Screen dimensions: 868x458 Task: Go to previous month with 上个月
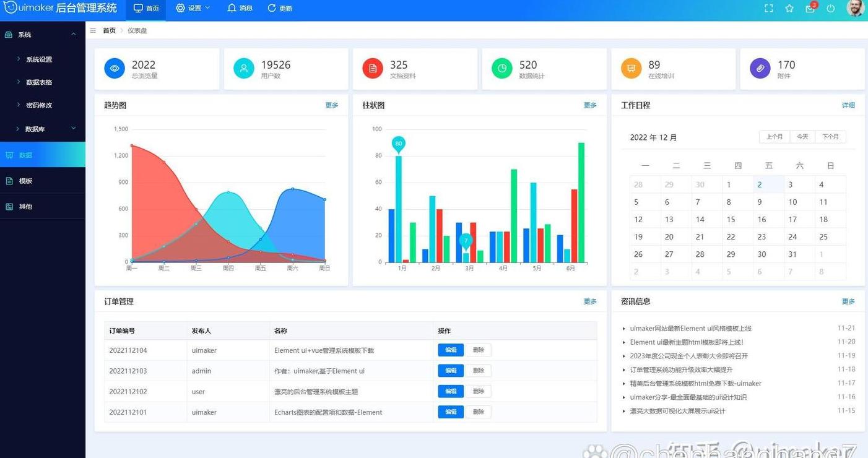point(775,137)
